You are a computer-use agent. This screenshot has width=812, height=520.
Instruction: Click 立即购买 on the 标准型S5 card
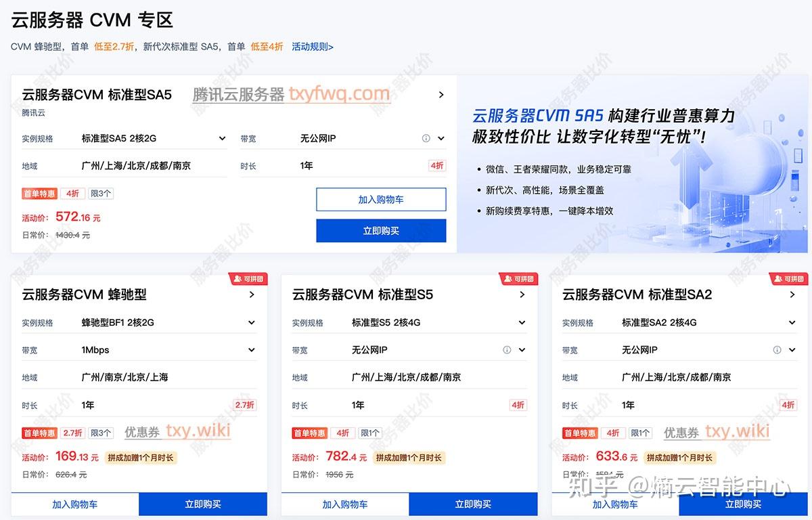[473, 504]
